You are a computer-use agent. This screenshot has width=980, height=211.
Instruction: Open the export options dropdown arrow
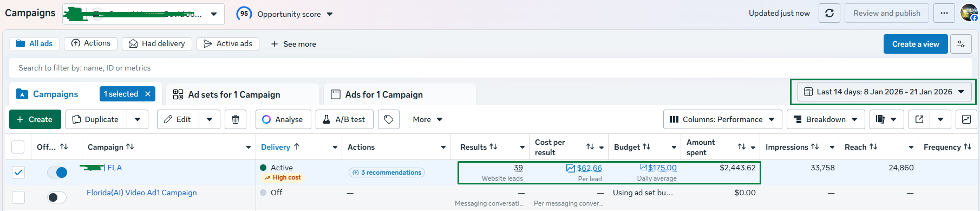[940, 119]
